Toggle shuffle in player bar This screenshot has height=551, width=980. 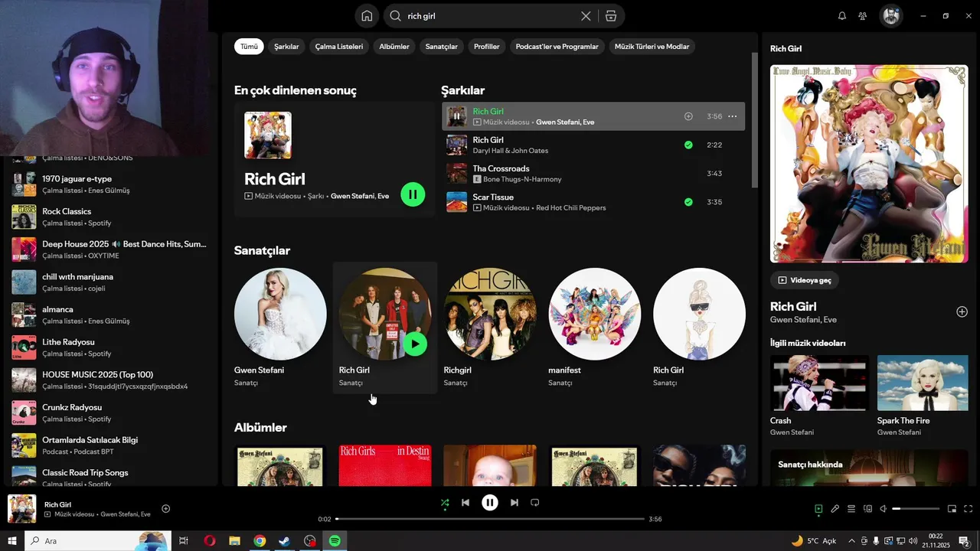(445, 503)
